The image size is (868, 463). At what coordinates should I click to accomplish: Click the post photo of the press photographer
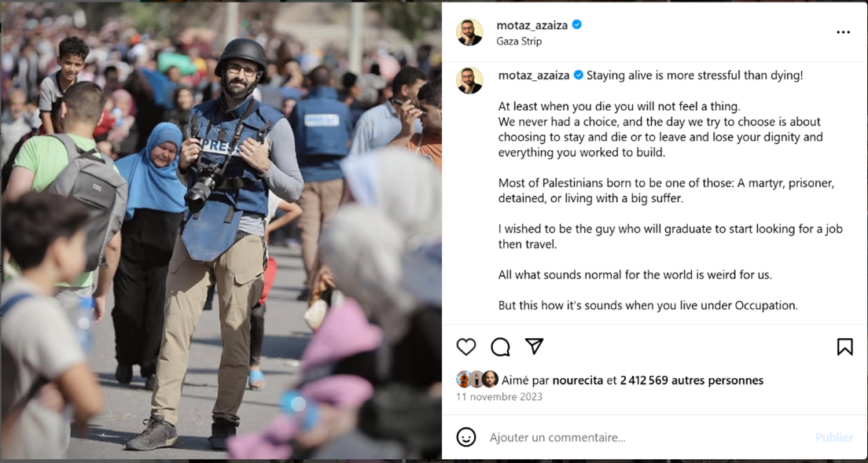click(221, 230)
